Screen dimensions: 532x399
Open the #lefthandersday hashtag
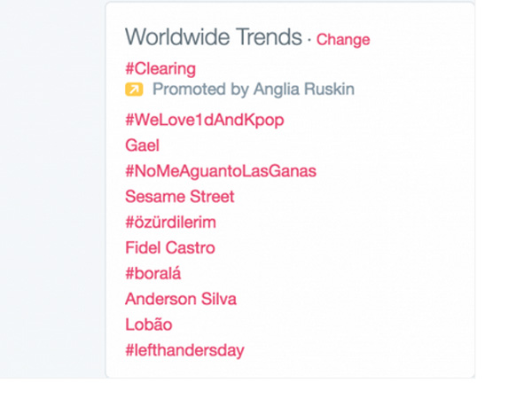tap(185, 350)
